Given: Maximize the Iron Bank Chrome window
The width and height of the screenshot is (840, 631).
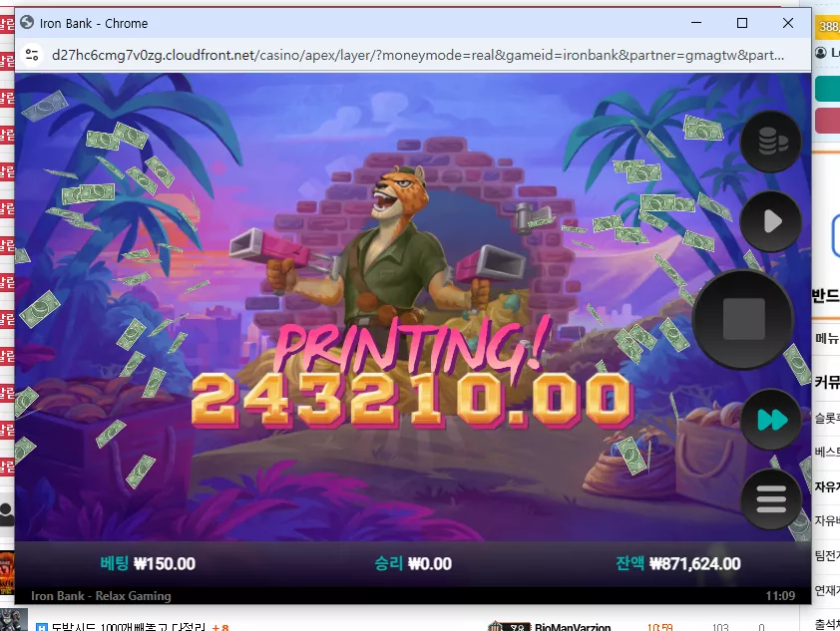Looking at the screenshot, I should pyautogui.click(x=742, y=23).
